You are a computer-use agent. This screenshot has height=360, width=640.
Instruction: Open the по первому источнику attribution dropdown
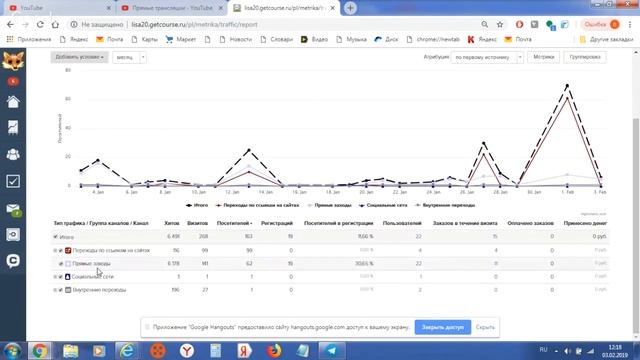487,57
